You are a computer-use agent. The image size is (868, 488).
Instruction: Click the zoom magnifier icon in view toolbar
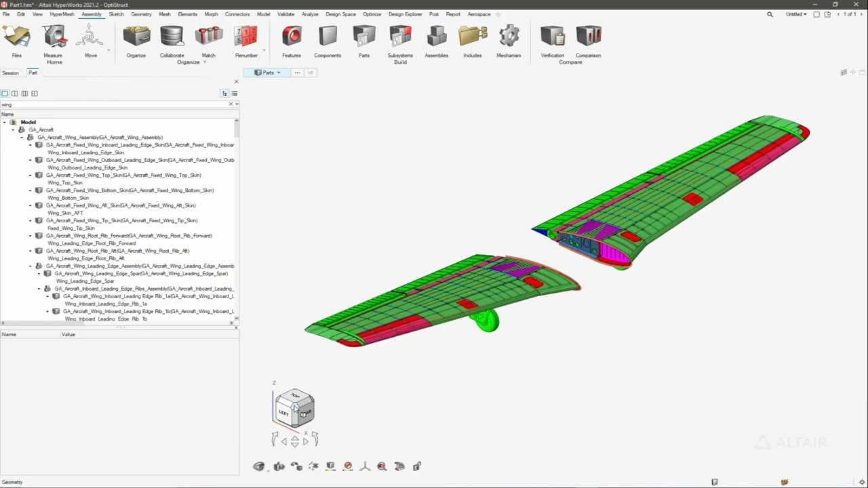[x=382, y=466]
